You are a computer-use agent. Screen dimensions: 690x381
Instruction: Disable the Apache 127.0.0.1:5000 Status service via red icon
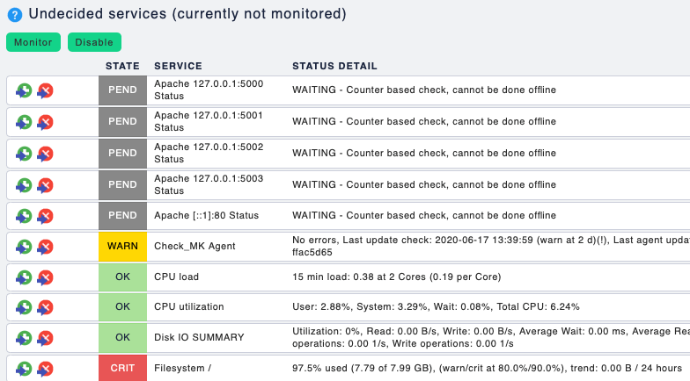45,91
